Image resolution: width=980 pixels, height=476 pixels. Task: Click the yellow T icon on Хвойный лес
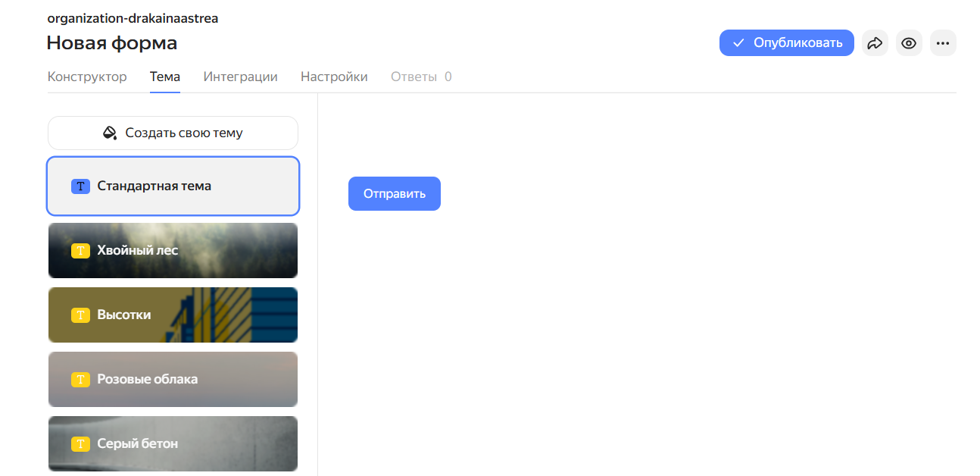coord(80,251)
